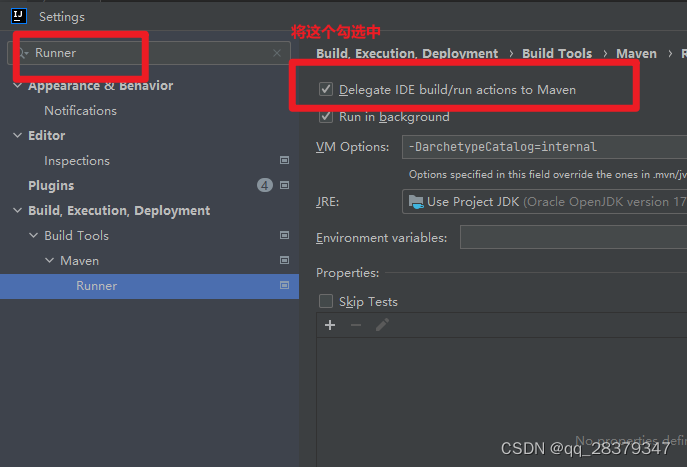Select the Editor settings group
The image size is (687, 467).
(47, 136)
